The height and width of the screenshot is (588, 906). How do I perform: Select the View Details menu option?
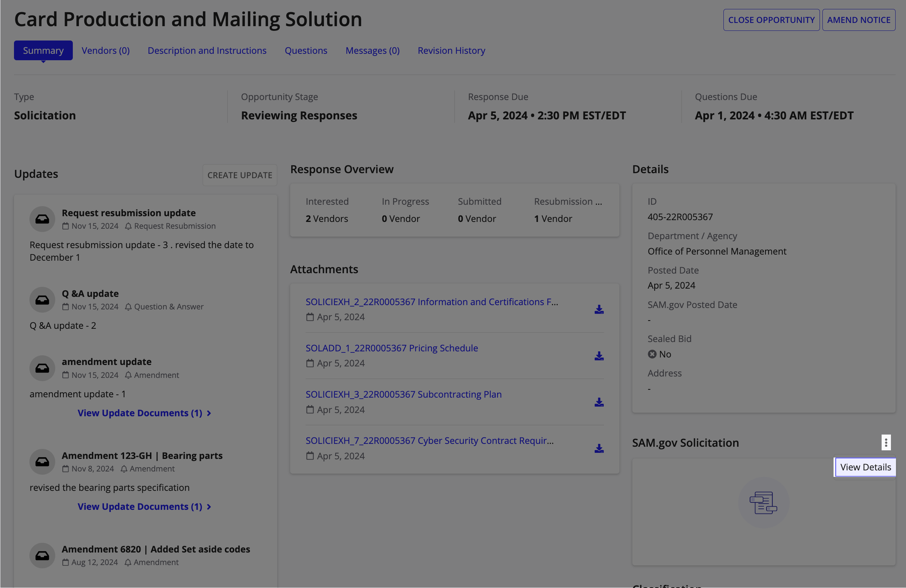tap(865, 467)
